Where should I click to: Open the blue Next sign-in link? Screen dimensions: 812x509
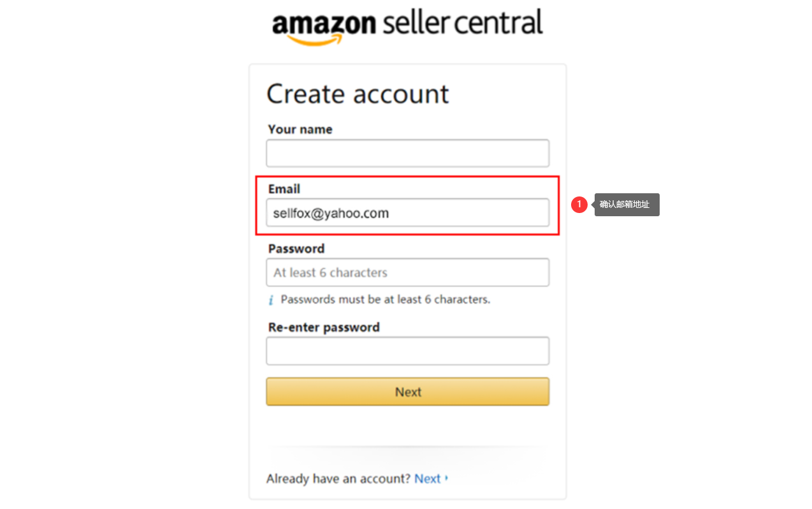click(x=427, y=478)
